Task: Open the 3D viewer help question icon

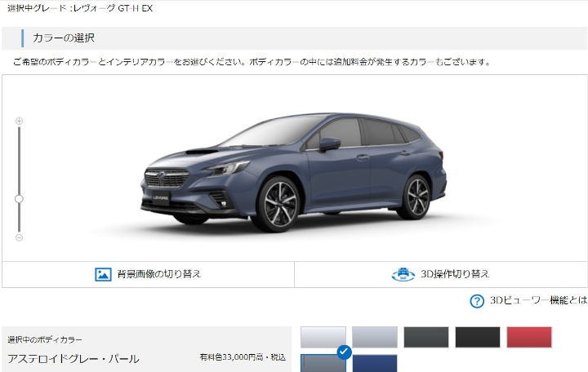Action: 477,301
